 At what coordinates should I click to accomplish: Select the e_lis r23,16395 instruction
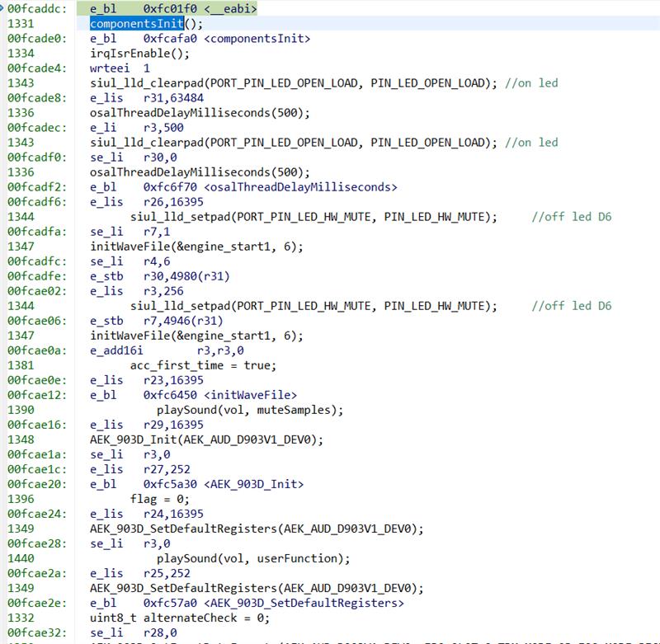click(x=147, y=380)
